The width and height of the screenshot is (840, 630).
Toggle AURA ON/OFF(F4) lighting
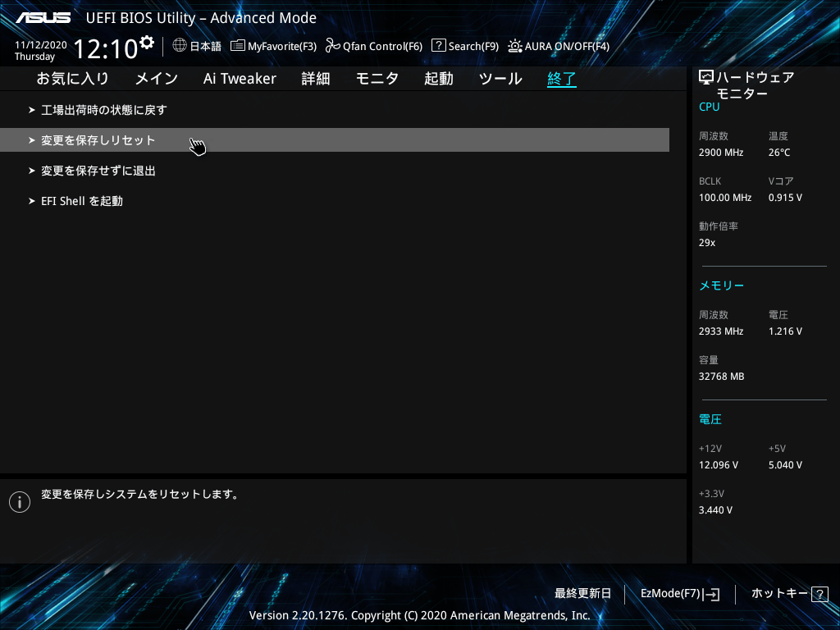[x=559, y=46]
